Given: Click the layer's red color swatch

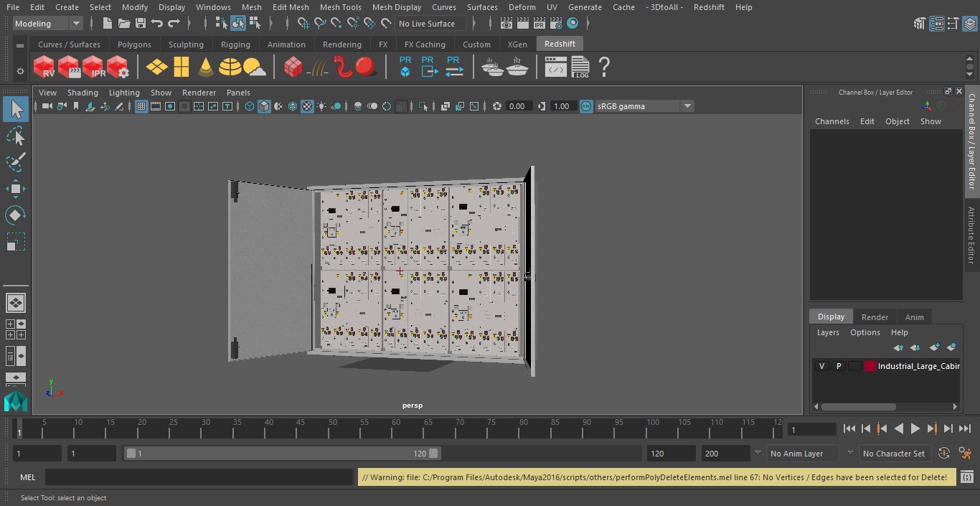Looking at the screenshot, I should 870,366.
